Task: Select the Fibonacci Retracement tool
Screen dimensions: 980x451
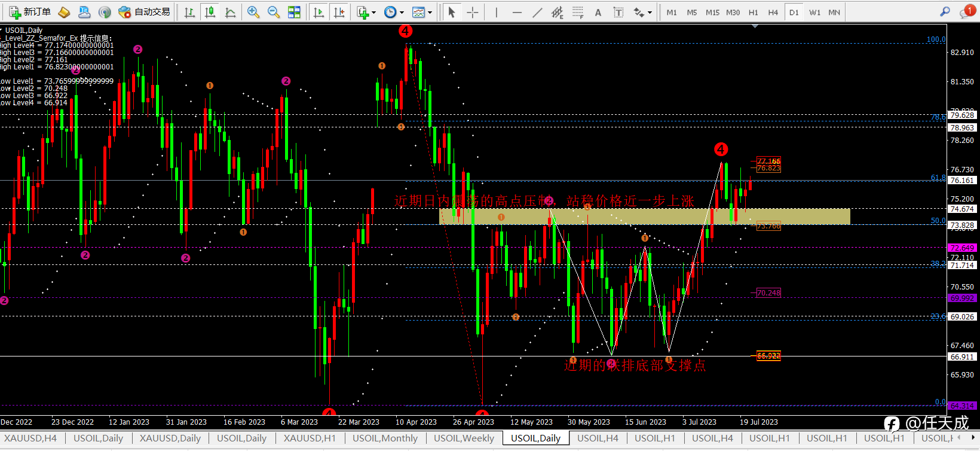Action: pos(578,12)
